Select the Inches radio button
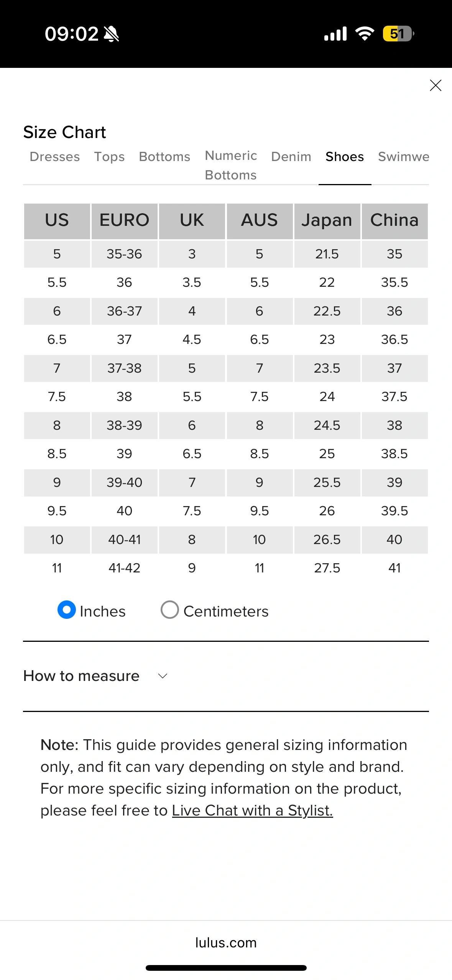This screenshot has width=452, height=980. 67,610
